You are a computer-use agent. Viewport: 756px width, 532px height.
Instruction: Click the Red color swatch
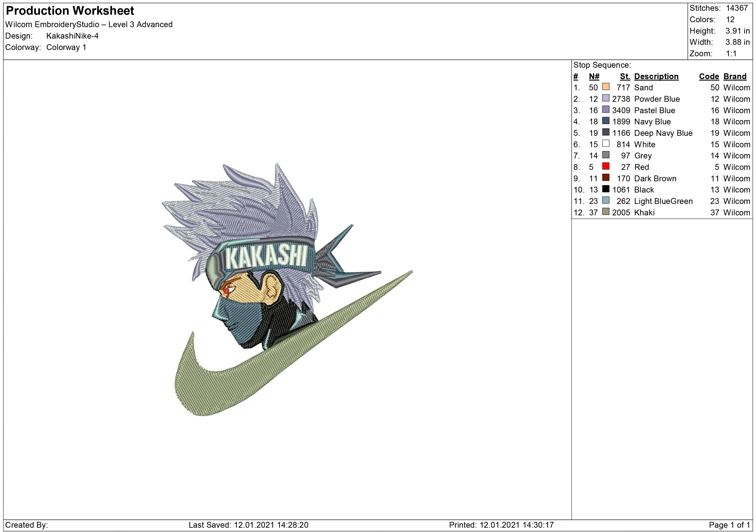(606, 166)
